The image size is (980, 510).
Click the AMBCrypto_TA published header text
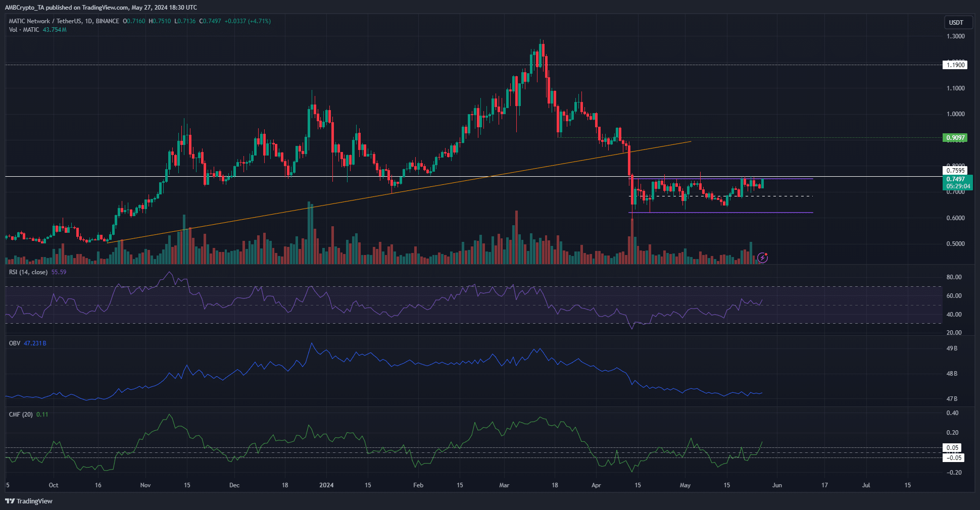101,8
